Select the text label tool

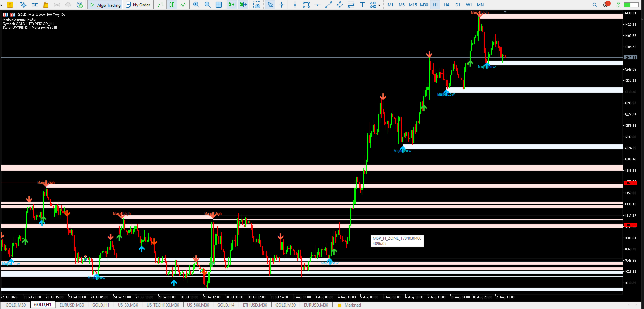click(x=362, y=5)
